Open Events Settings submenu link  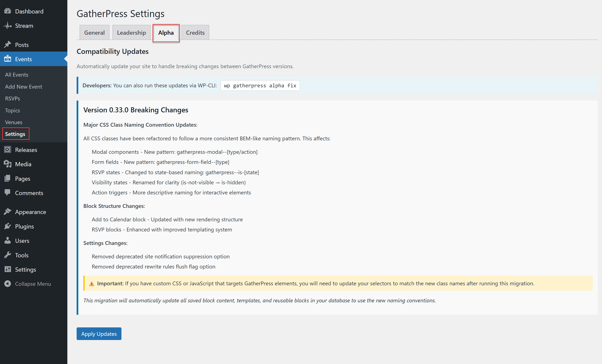15,134
